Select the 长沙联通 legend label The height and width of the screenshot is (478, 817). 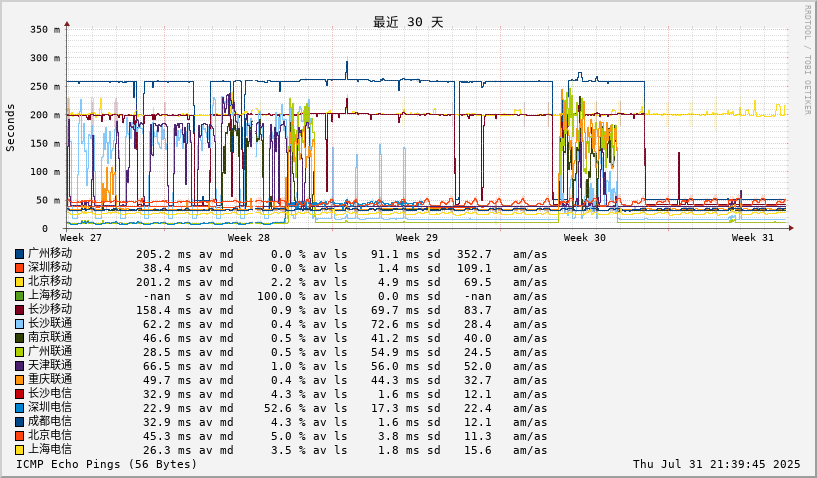50,324
